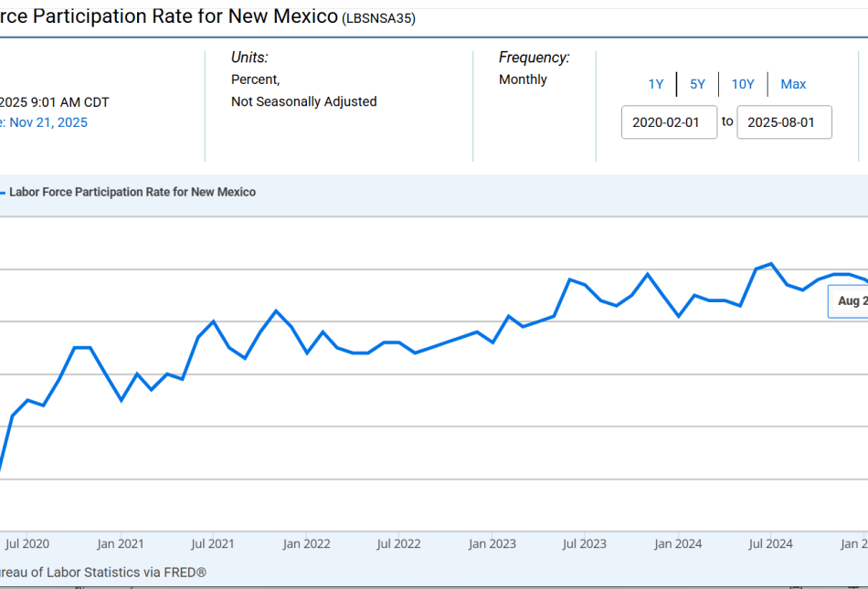Open the Nov 21, 2025 release link

coord(48,122)
